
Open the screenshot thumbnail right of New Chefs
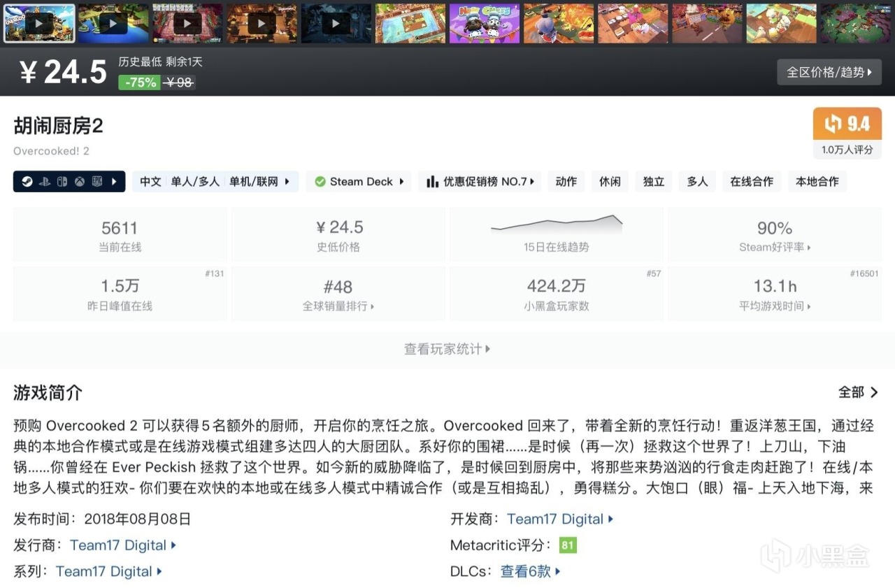coord(559,24)
